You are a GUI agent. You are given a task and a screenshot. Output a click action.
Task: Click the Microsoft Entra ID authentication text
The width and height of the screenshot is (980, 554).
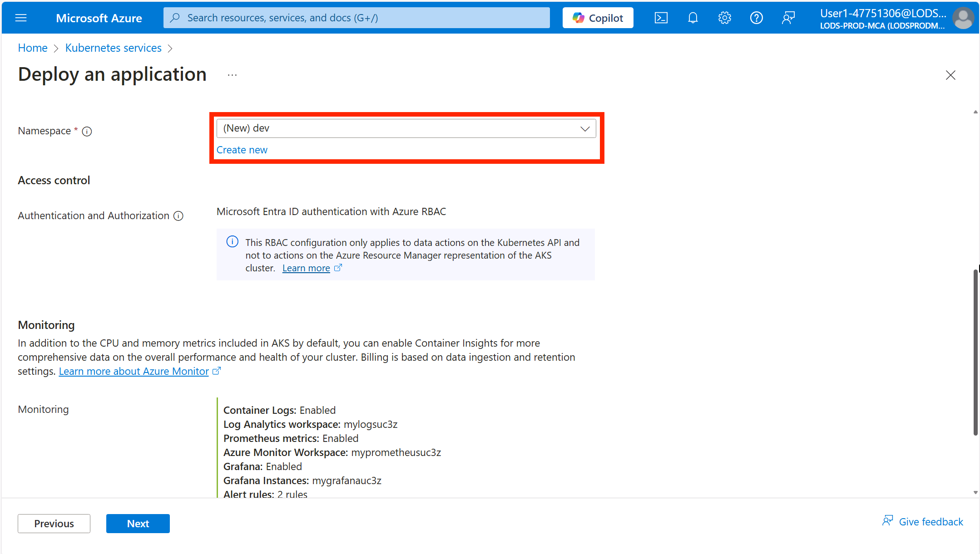point(331,211)
